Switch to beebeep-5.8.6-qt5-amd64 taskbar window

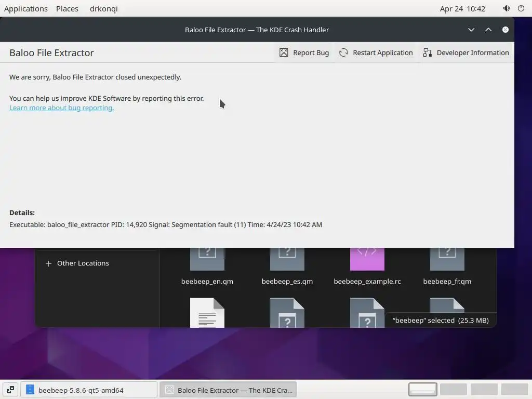click(89, 390)
